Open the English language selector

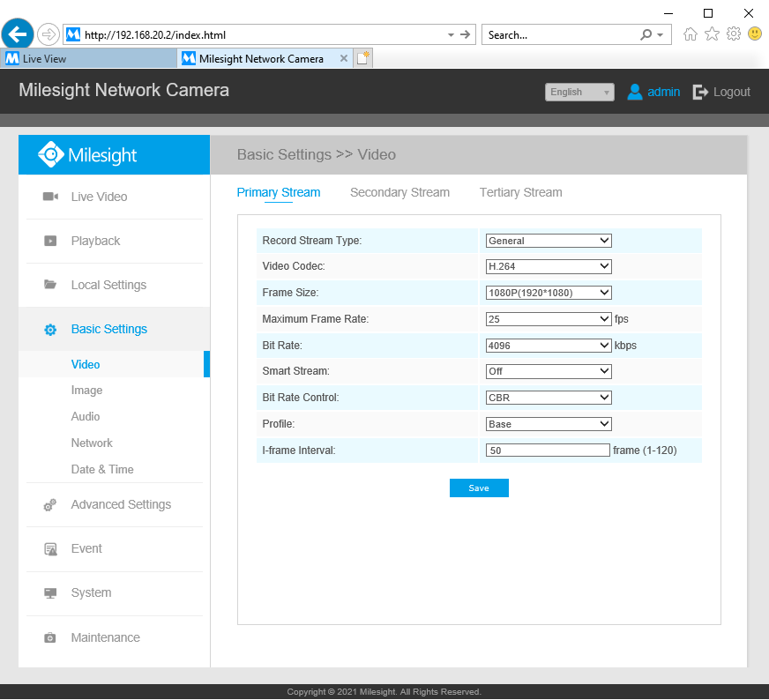[579, 93]
